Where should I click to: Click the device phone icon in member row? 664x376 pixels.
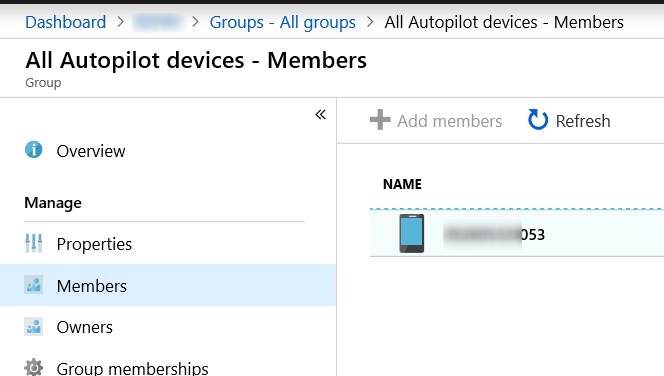point(412,233)
